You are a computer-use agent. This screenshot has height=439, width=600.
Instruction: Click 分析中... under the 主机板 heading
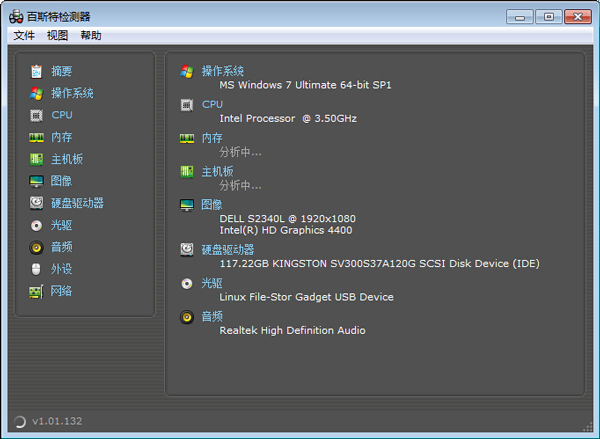click(x=240, y=186)
